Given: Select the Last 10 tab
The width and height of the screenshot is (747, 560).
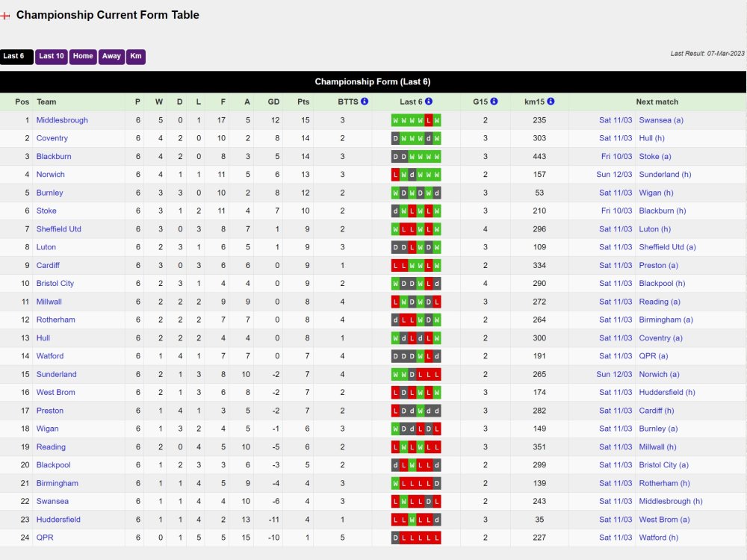Looking at the screenshot, I should 52,57.
